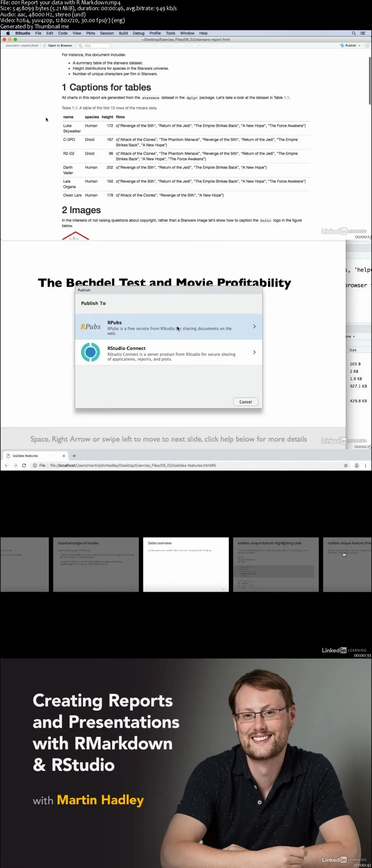Image resolution: width=372 pixels, height=868 pixels.
Task: Click the 'C-3PO' name cell
Action: [x=69, y=140]
